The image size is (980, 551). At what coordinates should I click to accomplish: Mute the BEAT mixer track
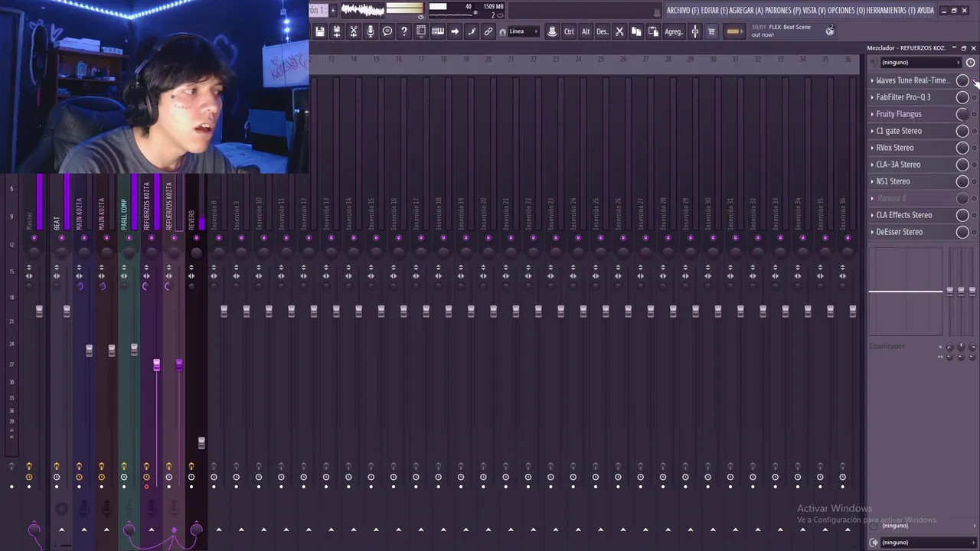pos(62,238)
